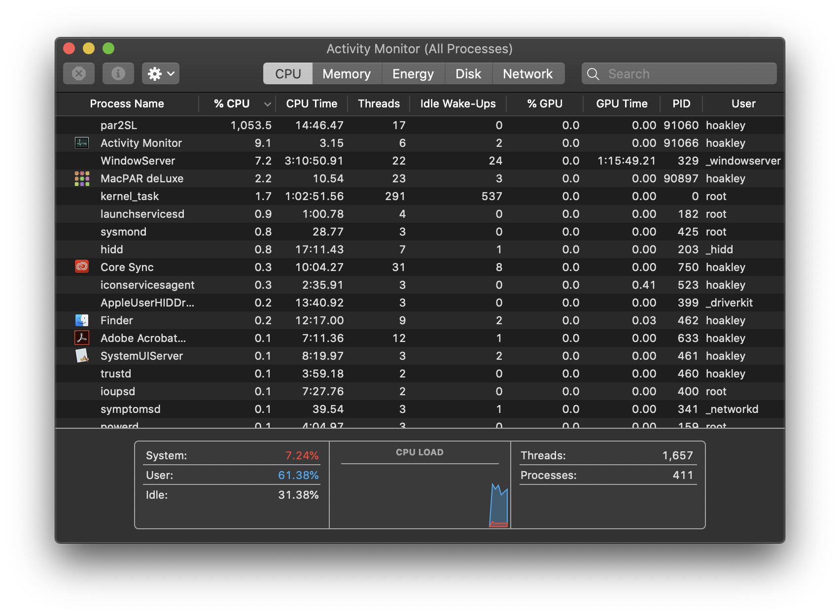Select the Network tab

click(527, 74)
